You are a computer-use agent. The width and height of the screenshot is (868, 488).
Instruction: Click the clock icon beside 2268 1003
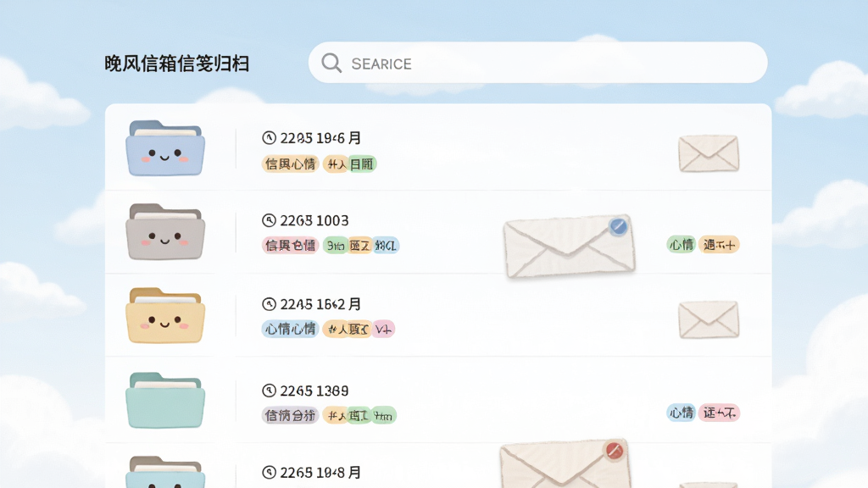tap(269, 220)
